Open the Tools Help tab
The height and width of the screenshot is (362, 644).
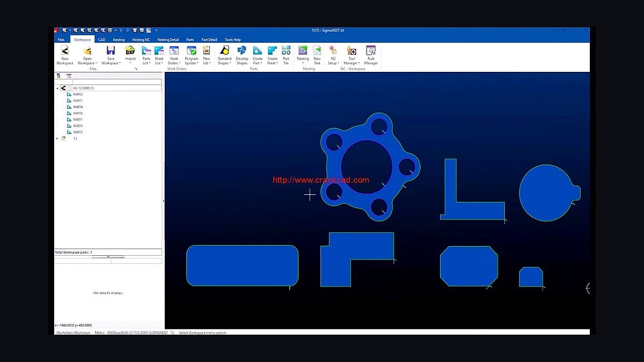pyautogui.click(x=232, y=40)
